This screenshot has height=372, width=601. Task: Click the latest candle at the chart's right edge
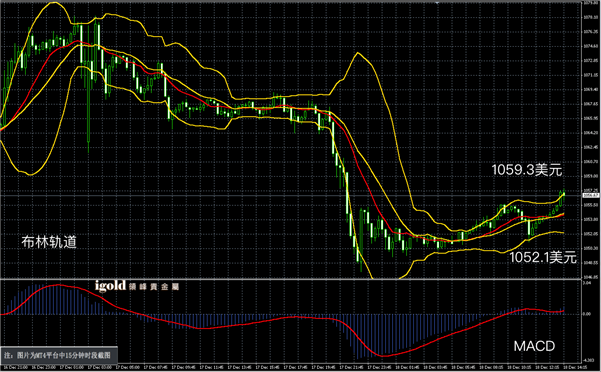[564, 194]
